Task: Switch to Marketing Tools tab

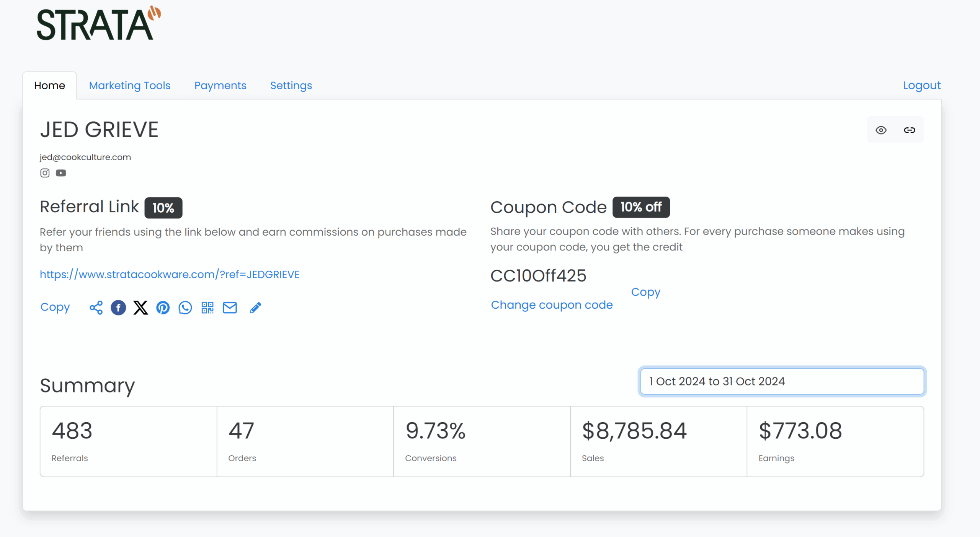Action: click(x=130, y=85)
